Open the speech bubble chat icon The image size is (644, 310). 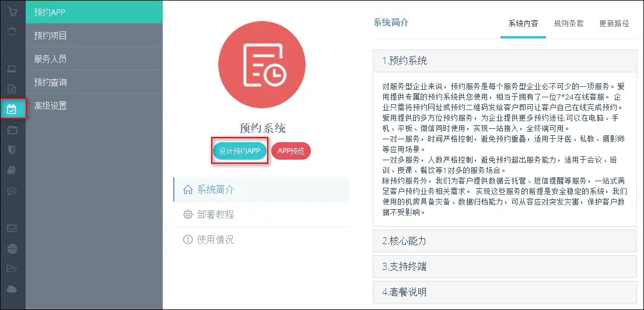(x=12, y=191)
